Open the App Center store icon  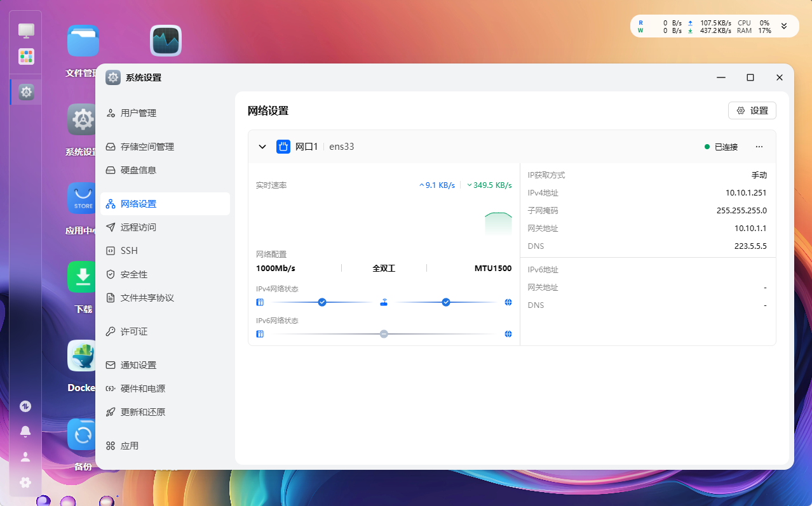[83, 199]
